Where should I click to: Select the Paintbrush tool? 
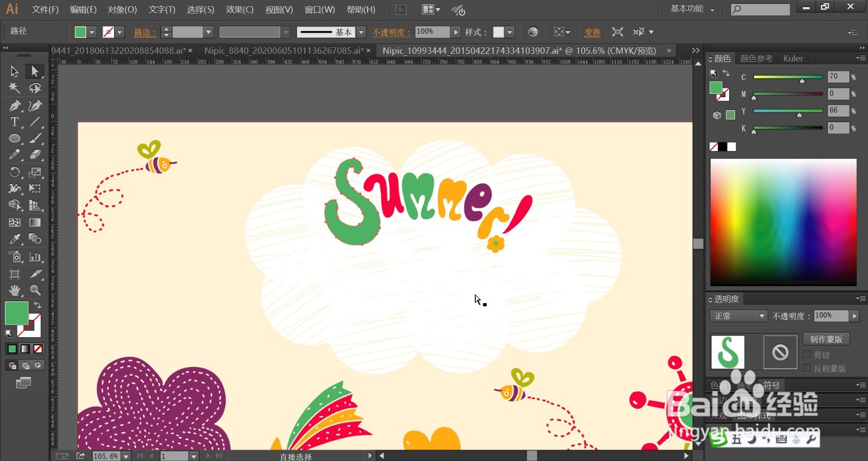pos(35,138)
